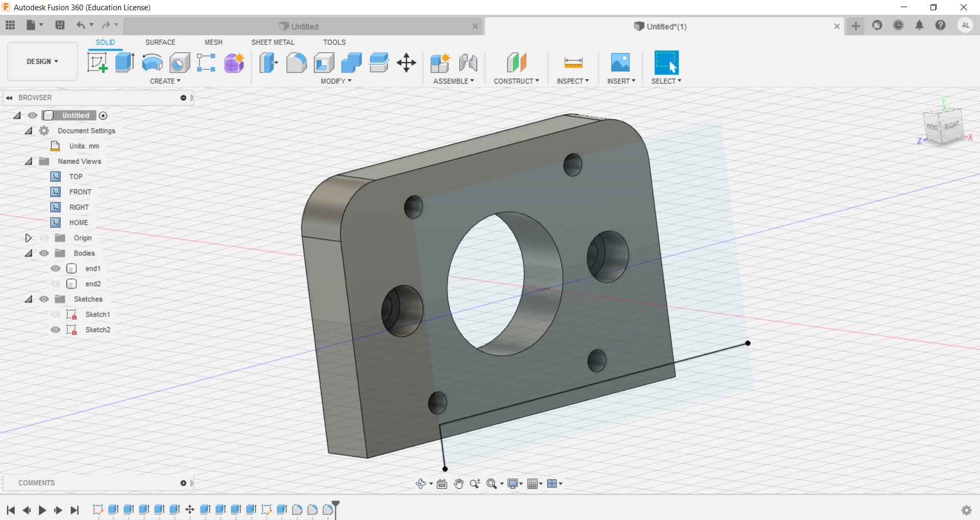Image resolution: width=980 pixels, height=520 pixels.
Task: Click the Insert image icon
Action: click(x=620, y=63)
